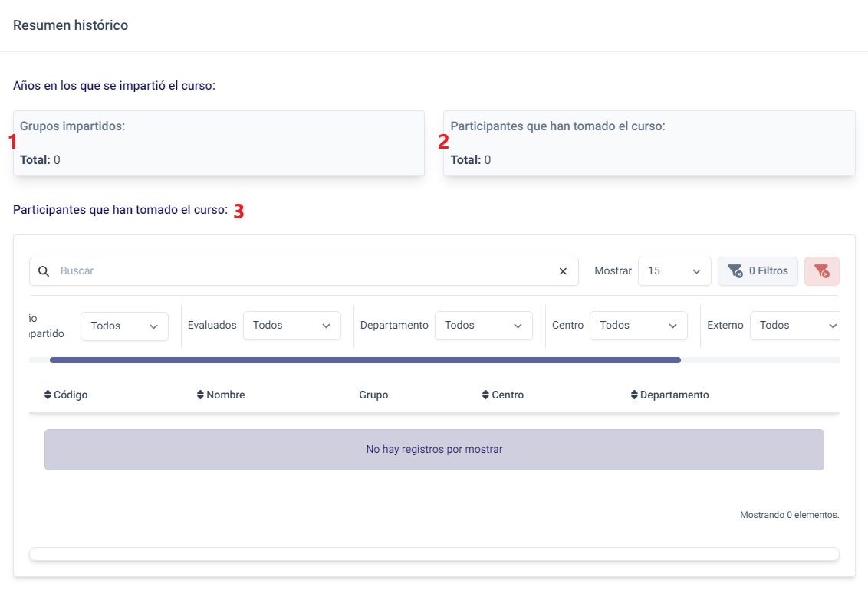Select the Participantes que han tomado summary card
This screenshot has height=590, width=868.
[x=649, y=143]
